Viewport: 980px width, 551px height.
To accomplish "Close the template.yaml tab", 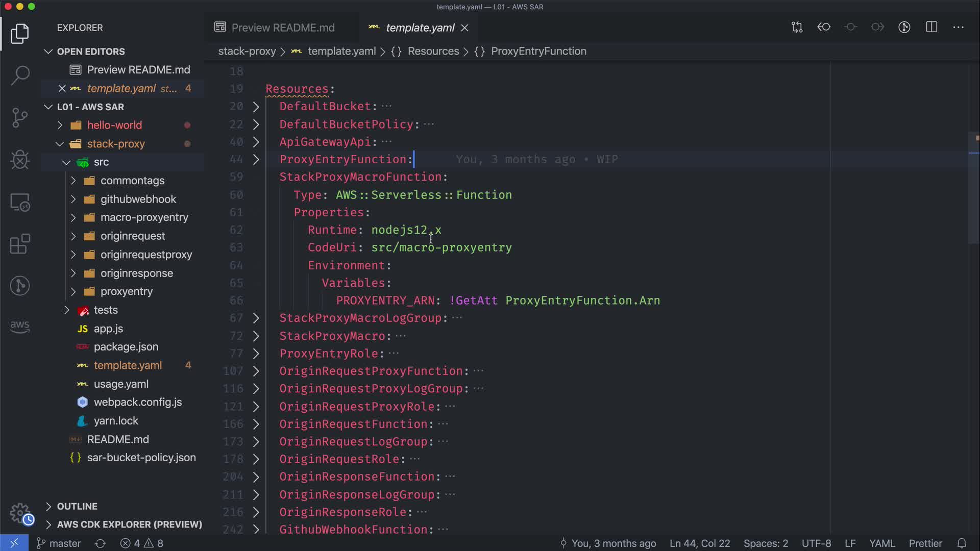I will (x=464, y=28).
